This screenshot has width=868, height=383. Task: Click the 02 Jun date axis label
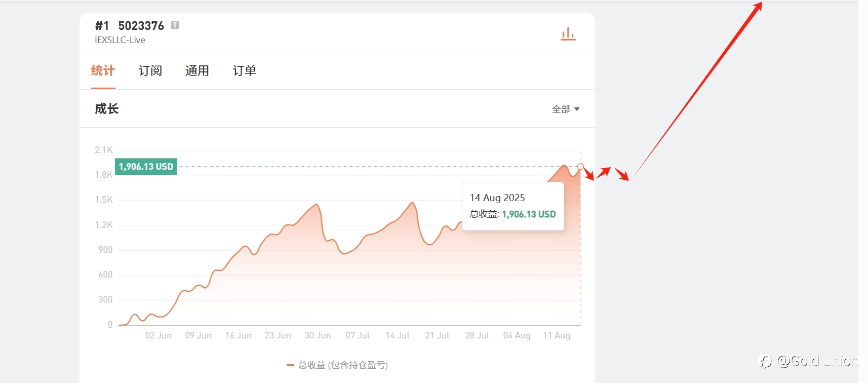159,335
